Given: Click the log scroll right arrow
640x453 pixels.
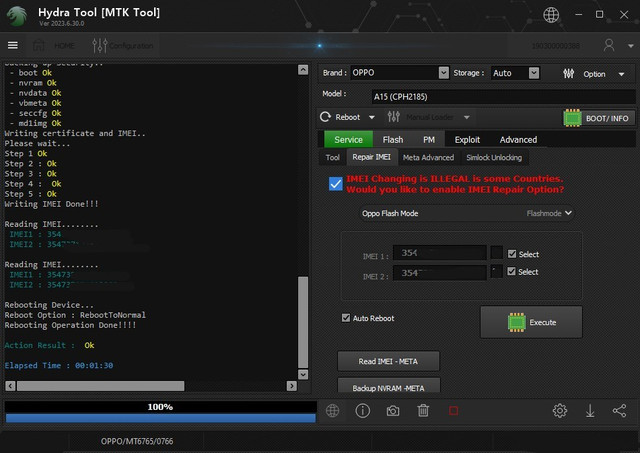Looking at the screenshot, I should (x=291, y=386).
